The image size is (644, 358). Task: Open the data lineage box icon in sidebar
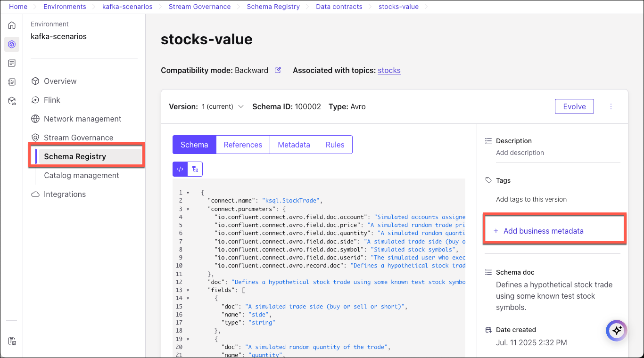[12, 100]
